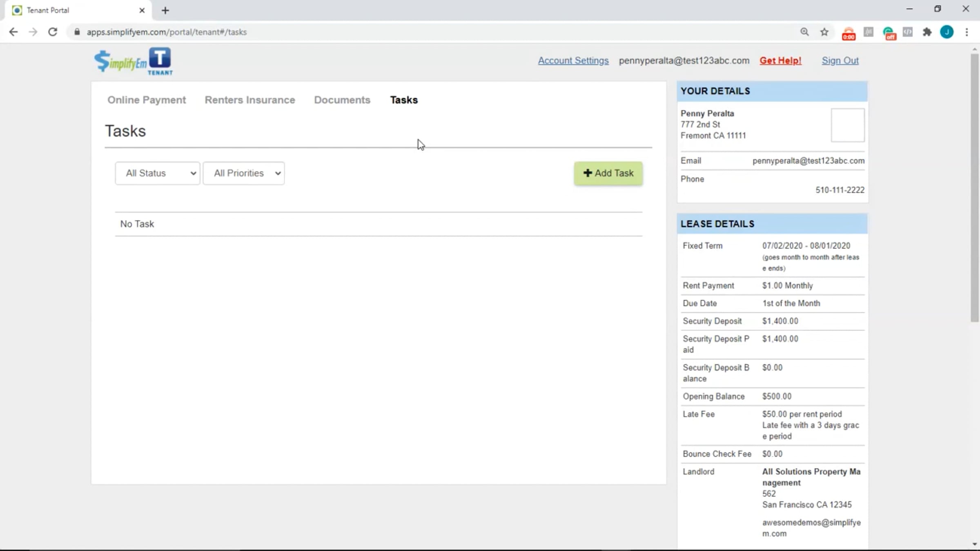Click the '$1.00 Monthly' rent value
Screen dimensions: 980x551
(787, 286)
